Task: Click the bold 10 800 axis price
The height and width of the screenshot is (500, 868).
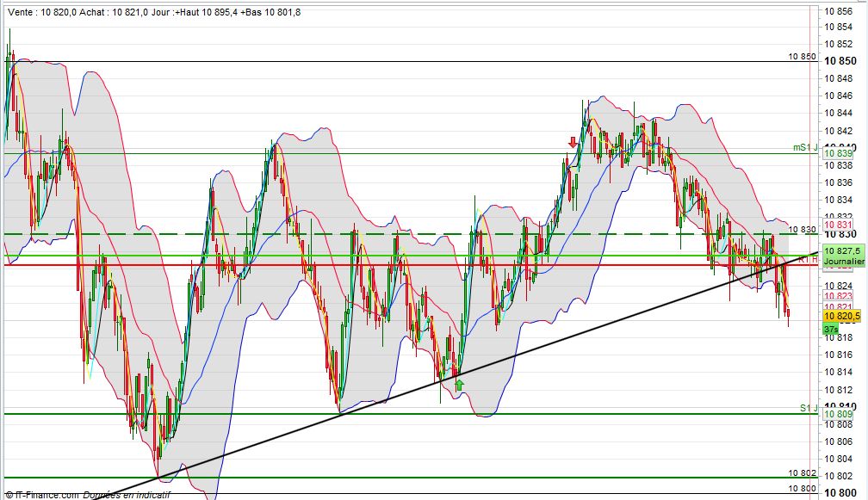Action: pyautogui.click(x=840, y=493)
